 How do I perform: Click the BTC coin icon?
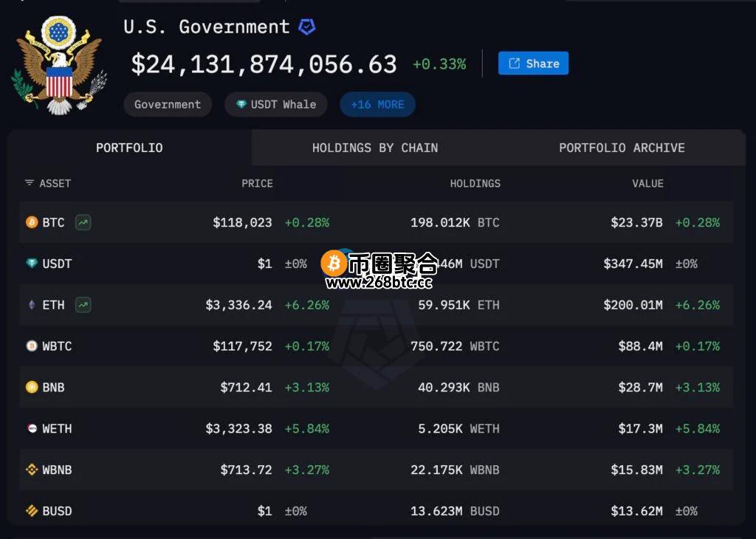click(32, 222)
